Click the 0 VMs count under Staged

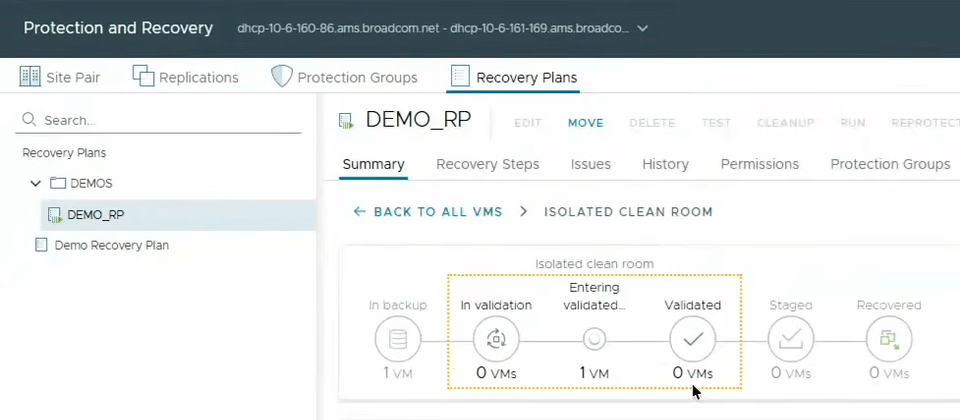point(790,372)
